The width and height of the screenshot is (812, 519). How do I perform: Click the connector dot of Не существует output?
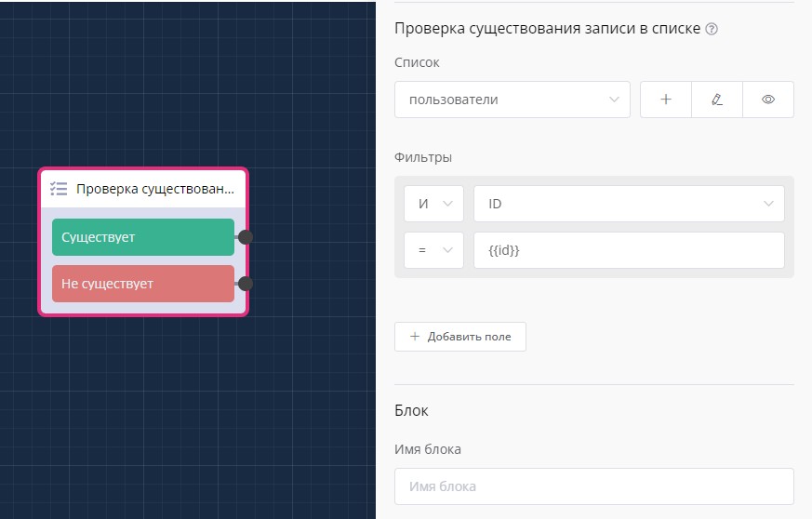pyautogui.click(x=246, y=284)
